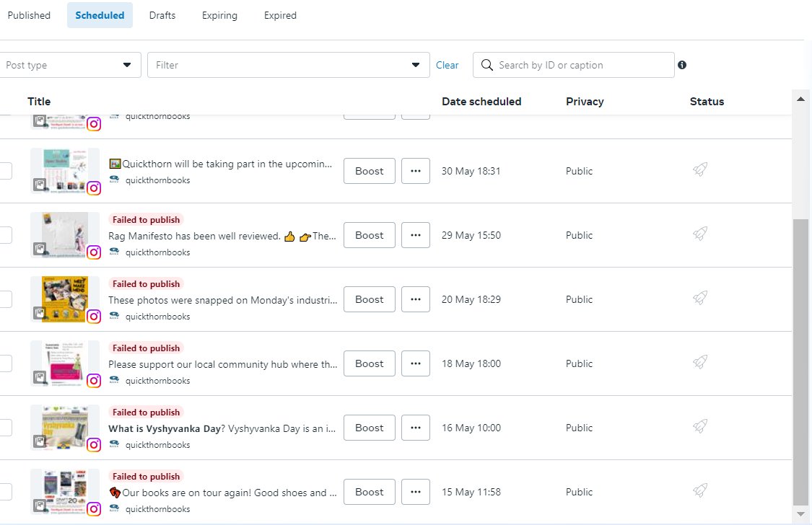Go to the Expiring tab
The width and height of the screenshot is (812, 525).
click(219, 15)
